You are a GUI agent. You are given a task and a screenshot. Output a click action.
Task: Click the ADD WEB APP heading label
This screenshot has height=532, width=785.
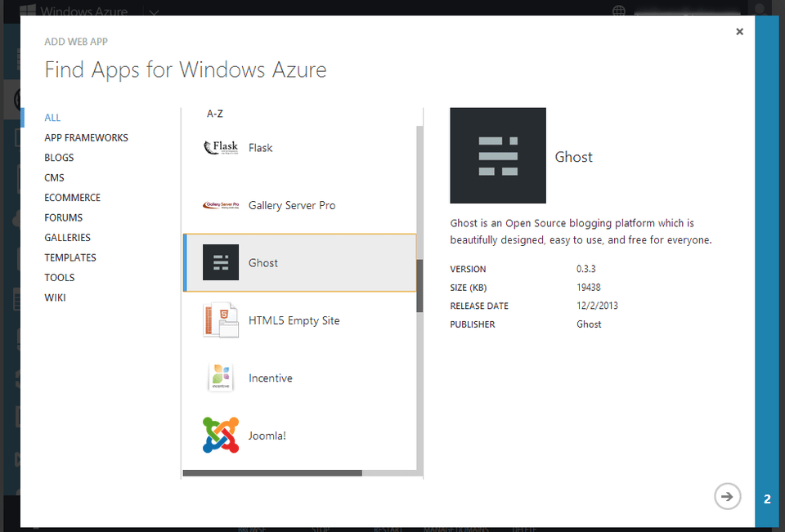click(x=76, y=42)
